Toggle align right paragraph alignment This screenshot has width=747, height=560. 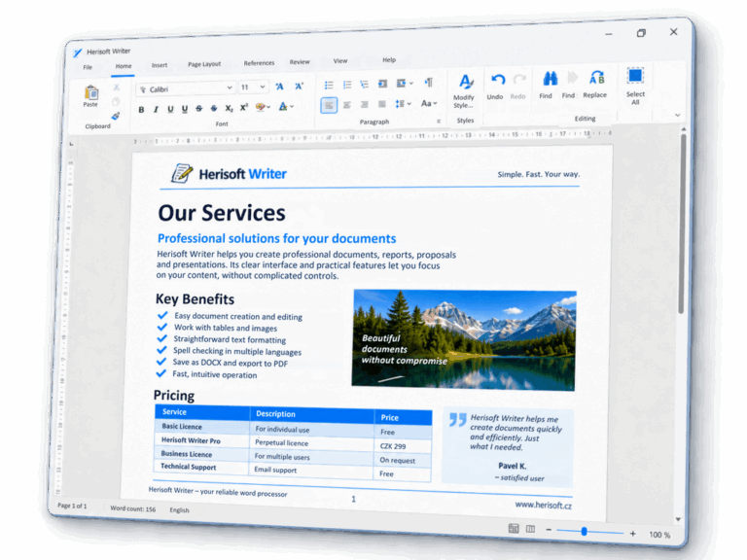365,104
